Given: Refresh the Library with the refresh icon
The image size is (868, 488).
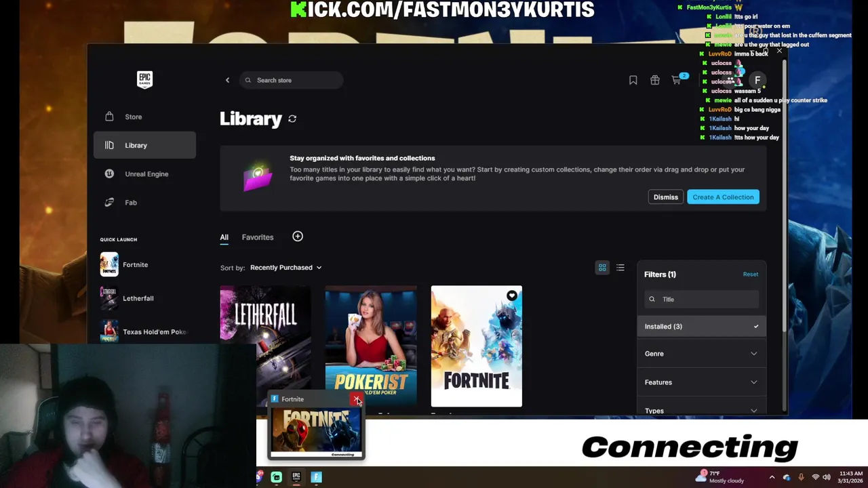Looking at the screenshot, I should (x=292, y=119).
